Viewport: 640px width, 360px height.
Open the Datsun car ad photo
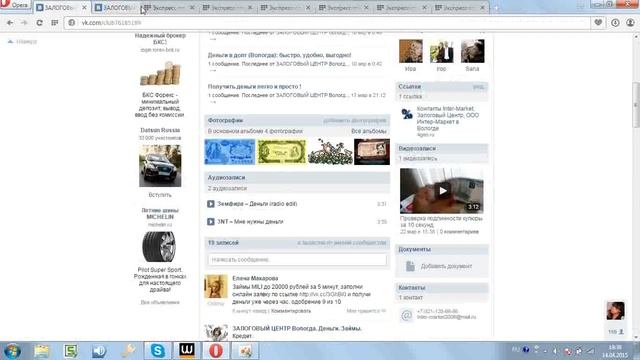pos(160,166)
